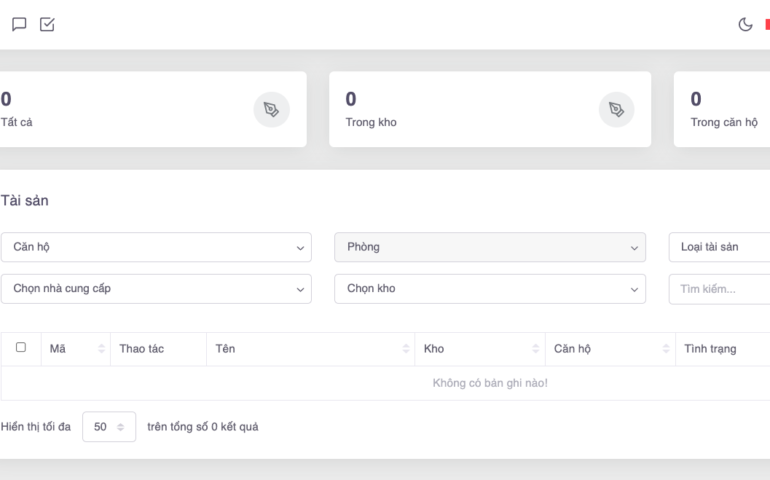
Task: Open the Loại tài sản dropdown
Action: click(x=718, y=247)
